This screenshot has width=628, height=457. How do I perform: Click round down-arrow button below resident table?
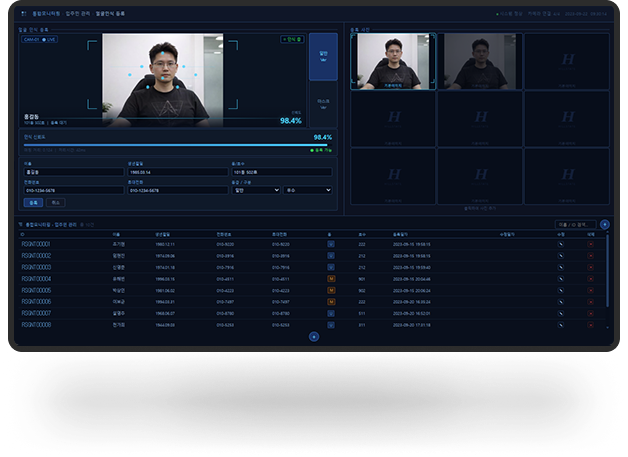[313, 336]
